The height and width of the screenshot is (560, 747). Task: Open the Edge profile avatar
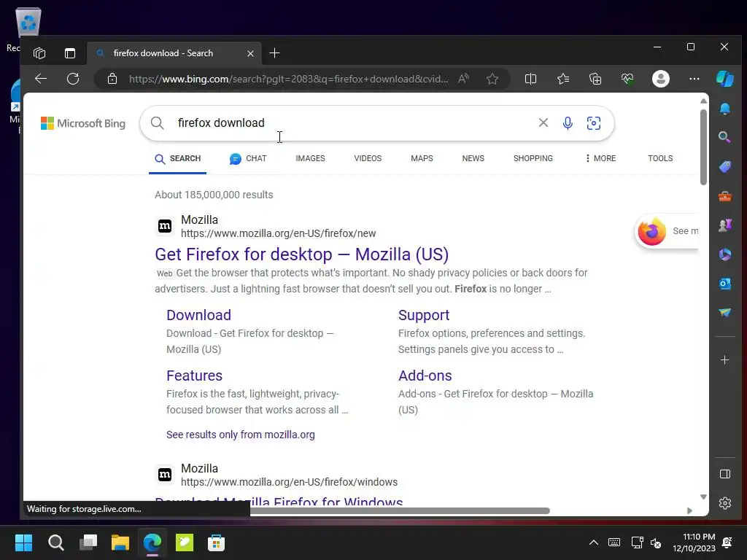pyautogui.click(x=661, y=79)
